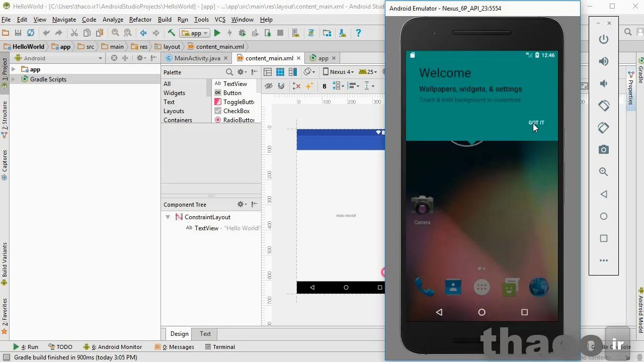This screenshot has width=644, height=362.
Task: Open the Palette gear settings dropdown
Action: pyautogui.click(x=242, y=72)
